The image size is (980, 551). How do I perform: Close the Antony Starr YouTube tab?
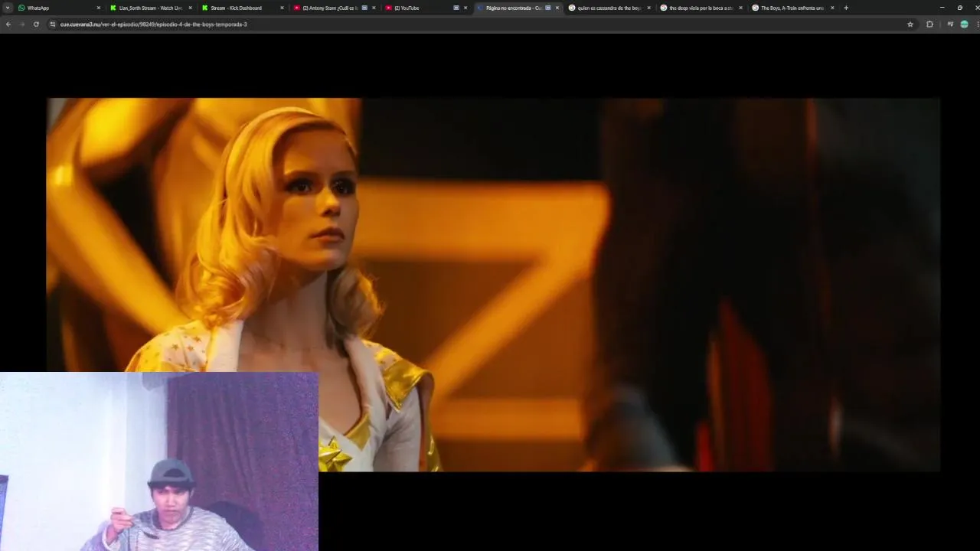(374, 8)
